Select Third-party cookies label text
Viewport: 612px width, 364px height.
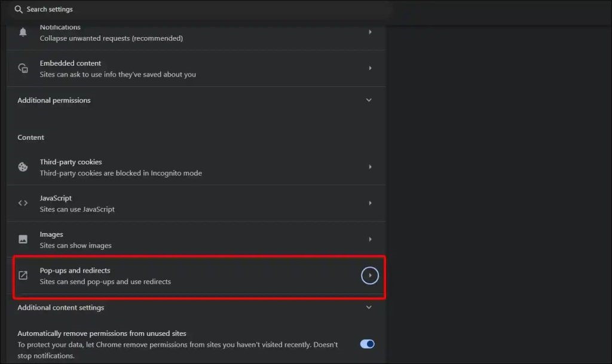71,162
